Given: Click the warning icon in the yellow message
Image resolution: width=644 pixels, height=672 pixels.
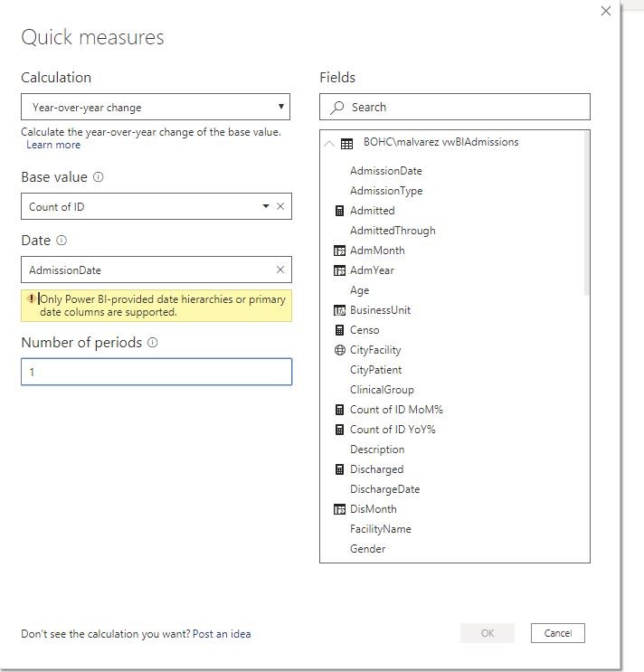Looking at the screenshot, I should 31,298.
